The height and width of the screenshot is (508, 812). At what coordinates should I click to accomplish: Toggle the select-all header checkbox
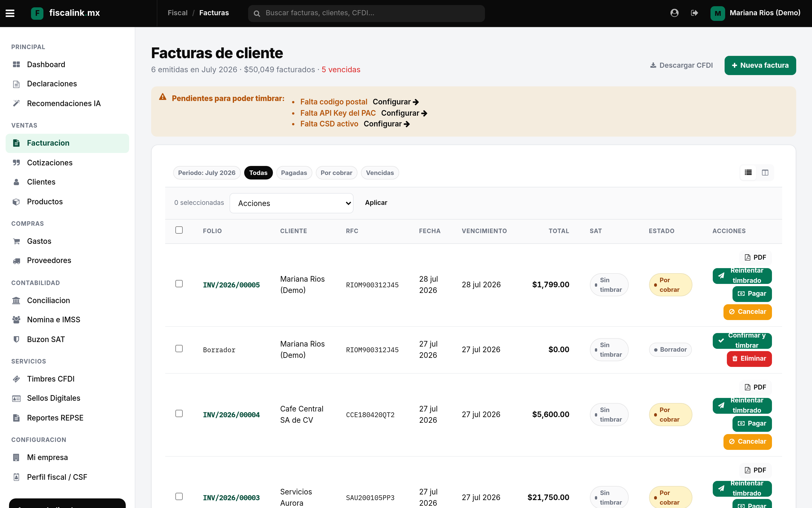tap(179, 230)
